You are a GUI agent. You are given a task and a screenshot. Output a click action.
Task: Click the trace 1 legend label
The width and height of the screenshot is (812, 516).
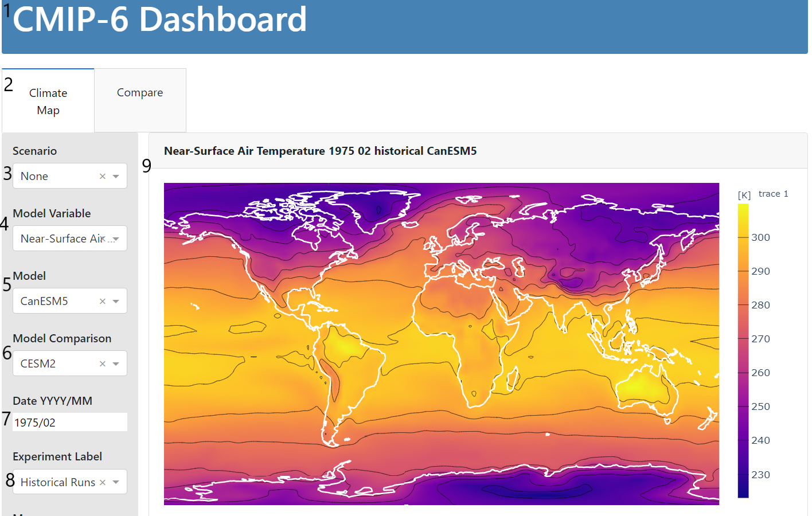point(773,194)
